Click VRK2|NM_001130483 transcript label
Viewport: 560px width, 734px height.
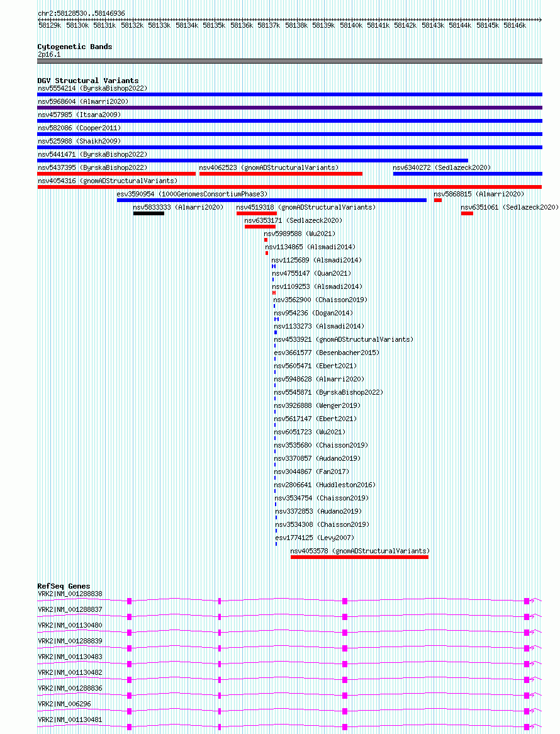70,657
